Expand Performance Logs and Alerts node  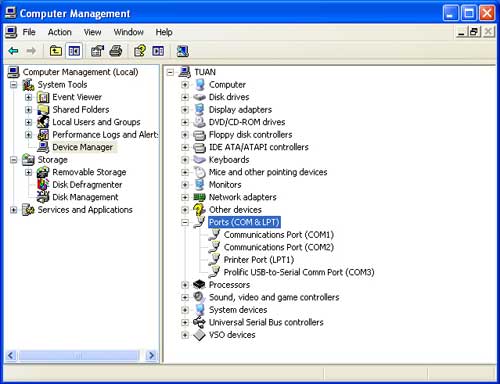29,135
